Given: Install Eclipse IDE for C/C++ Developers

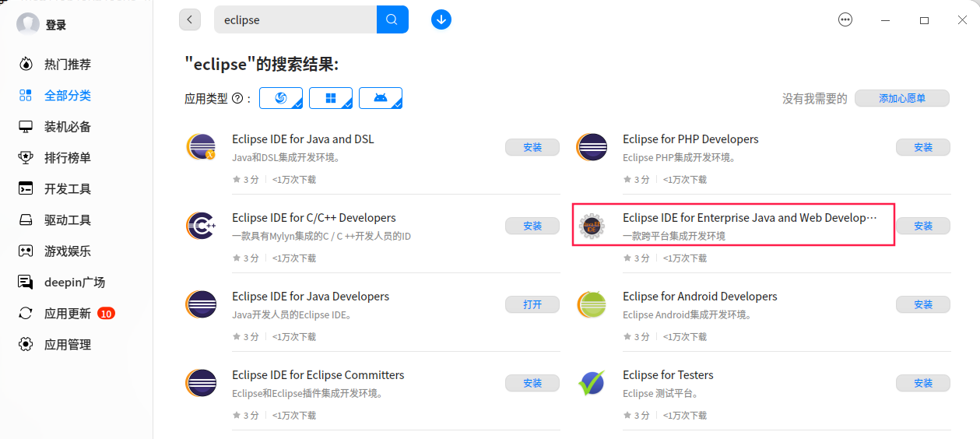Looking at the screenshot, I should 532,226.
